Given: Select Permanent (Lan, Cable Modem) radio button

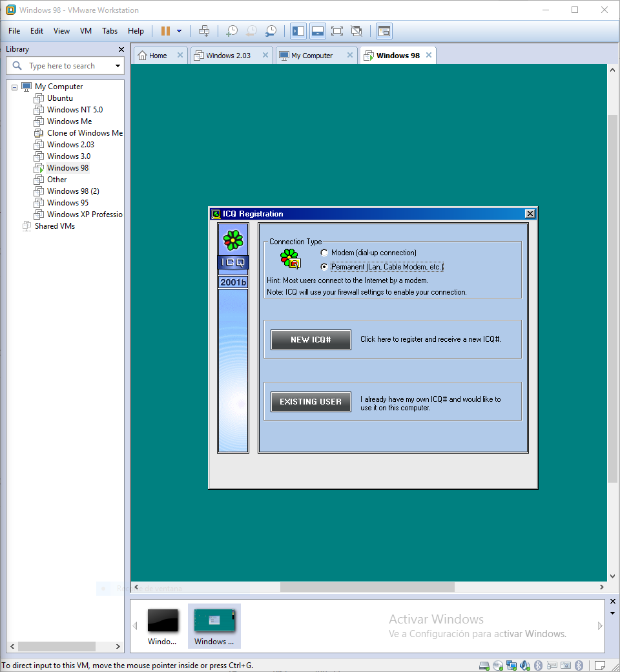Looking at the screenshot, I should tap(324, 267).
